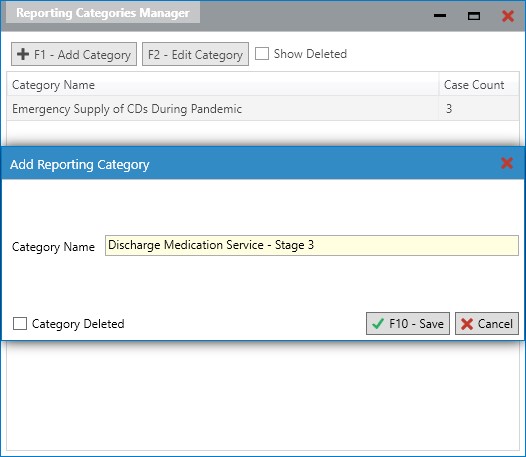Click the red X icon on Cancel
Screen dimensions: 526x457
467,324
